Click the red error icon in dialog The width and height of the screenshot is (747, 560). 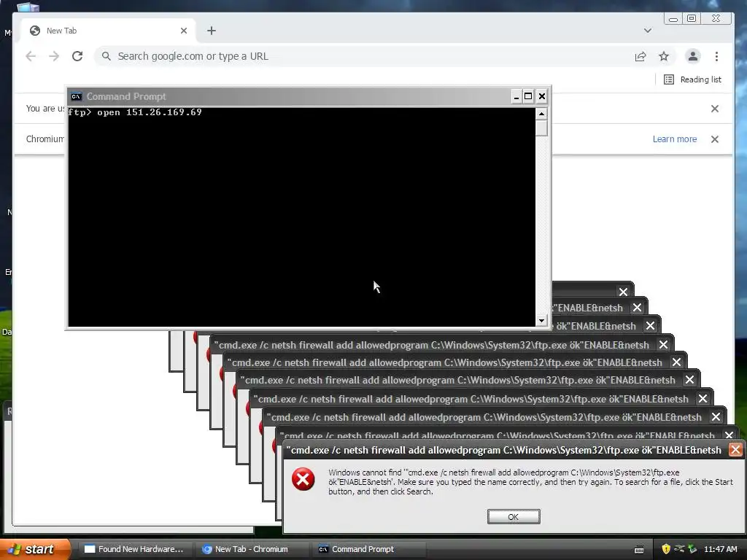pyautogui.click(x=303, y=479)
